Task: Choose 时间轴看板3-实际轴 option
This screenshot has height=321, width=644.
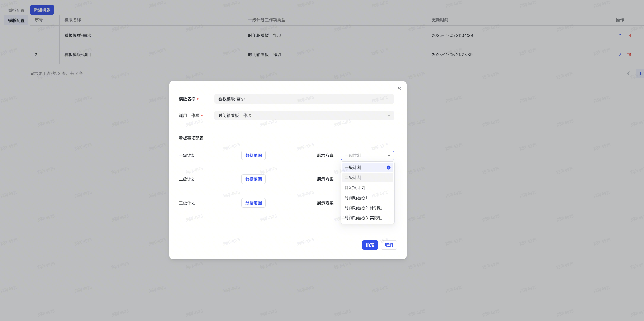Action: (x=368, y=218)
